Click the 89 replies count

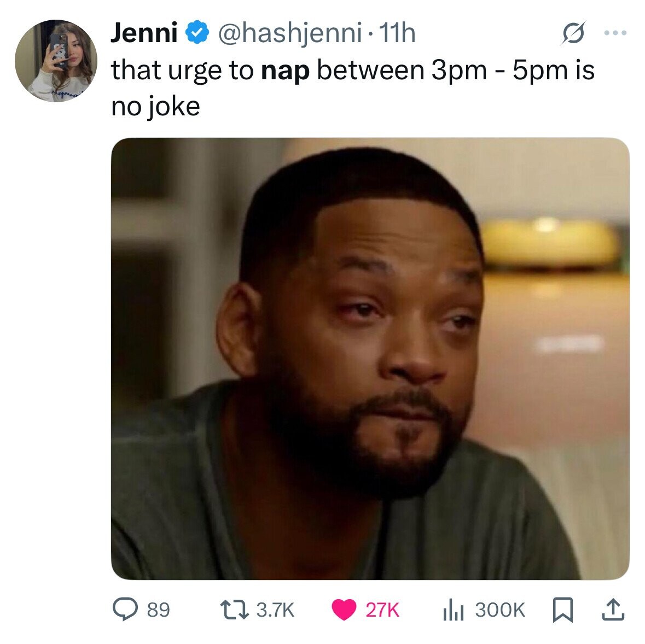tap(159, 610)
